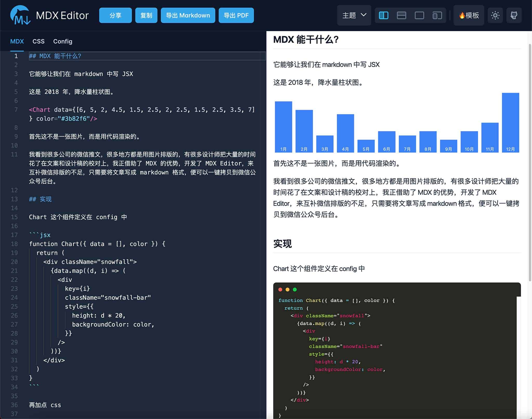532x419 pixels.
Task: Click the 导出 PDF button
Action: coord(236,15)
